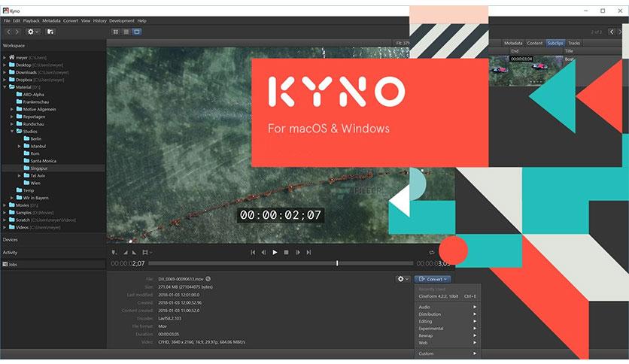The height and width of the screenshot is (364, 629).
Task: Click the timeline scrubber playhead
Action: [x=337, y=263]
